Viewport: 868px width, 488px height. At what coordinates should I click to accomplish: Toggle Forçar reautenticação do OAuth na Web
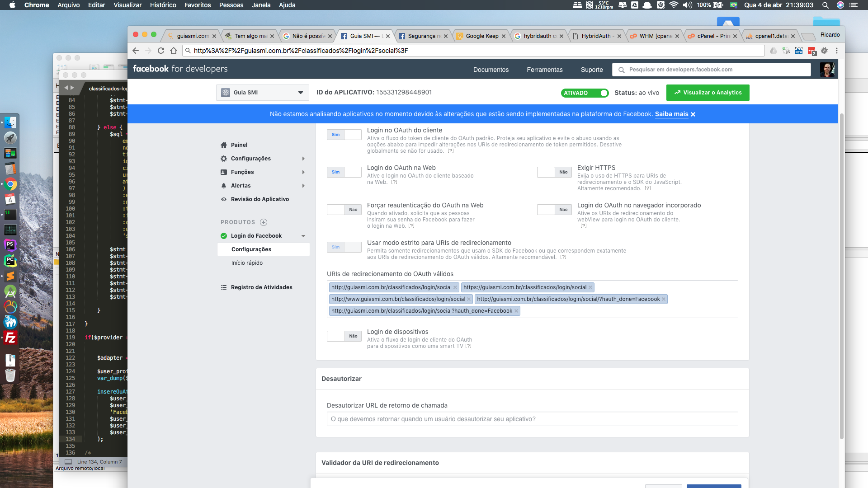[344, 210]
